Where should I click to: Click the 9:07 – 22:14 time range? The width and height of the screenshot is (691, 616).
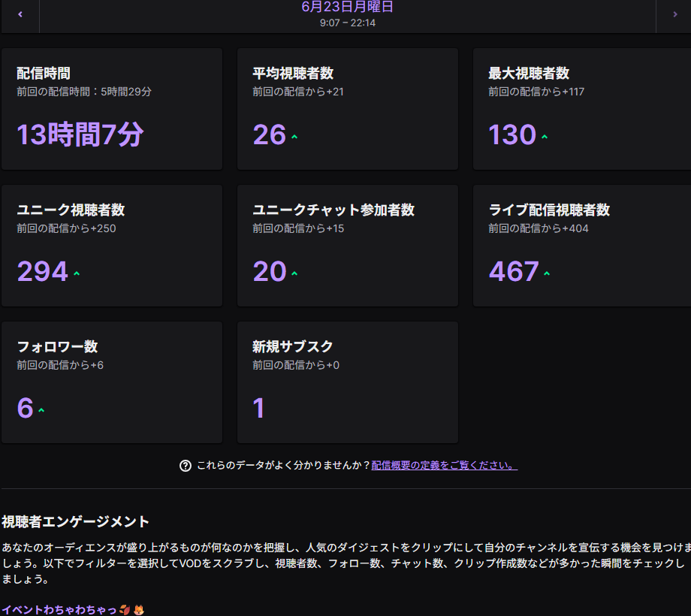tap(347, 23)
